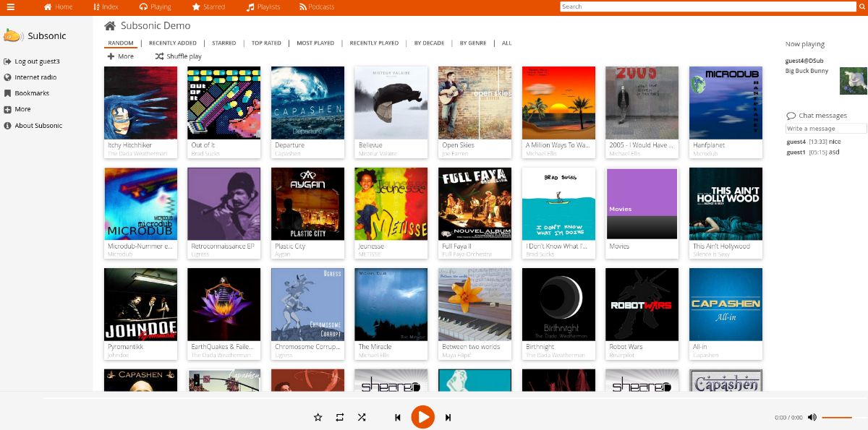Screen dimensions: 868x430
Task: Click the search magnifier icon
Action: pyautogui.click(x=861, y=7)
